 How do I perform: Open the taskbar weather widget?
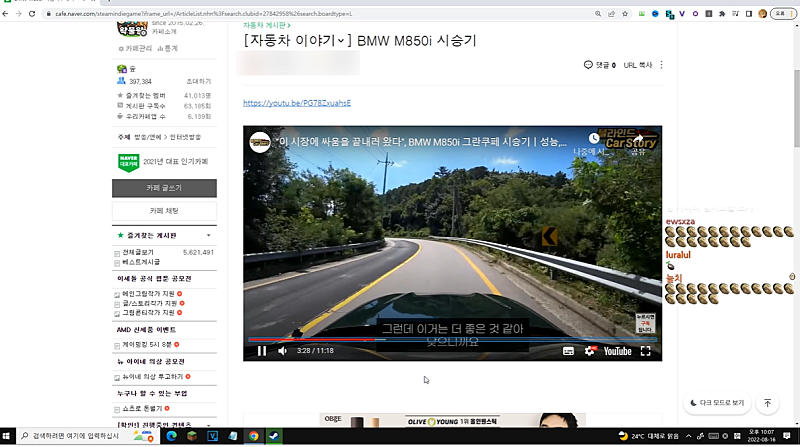[x=648, y=436]
